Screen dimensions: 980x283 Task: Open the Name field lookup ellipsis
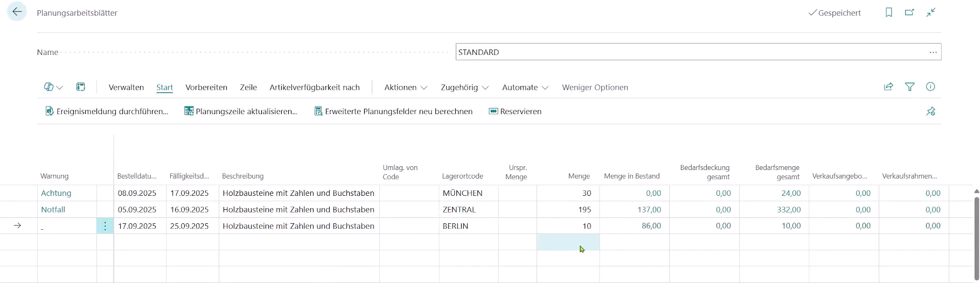point(933,52)
